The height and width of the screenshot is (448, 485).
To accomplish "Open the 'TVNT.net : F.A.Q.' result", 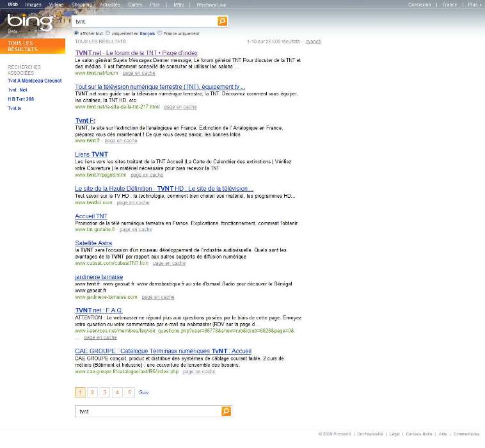I will pyautogui.click(x=99, y=310).
